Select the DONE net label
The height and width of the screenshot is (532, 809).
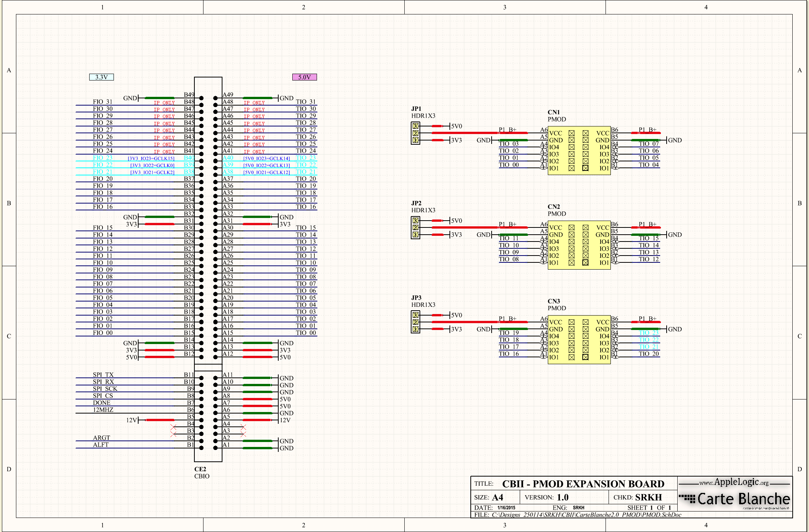point(101,403)
